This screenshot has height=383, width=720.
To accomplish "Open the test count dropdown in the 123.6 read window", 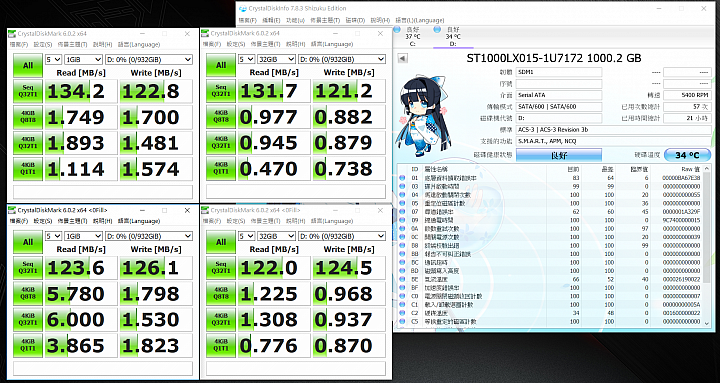I will coord(53,236).
